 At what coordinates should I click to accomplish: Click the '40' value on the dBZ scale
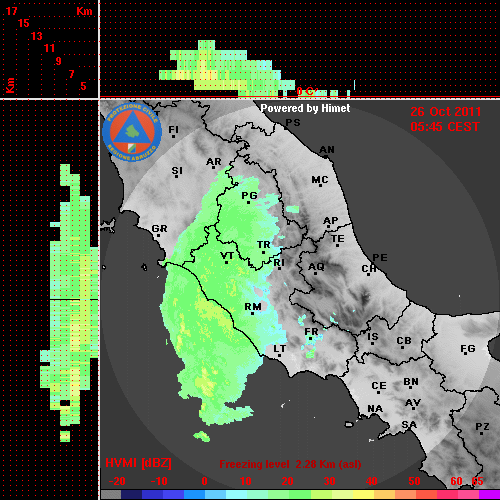click(371, 481)
